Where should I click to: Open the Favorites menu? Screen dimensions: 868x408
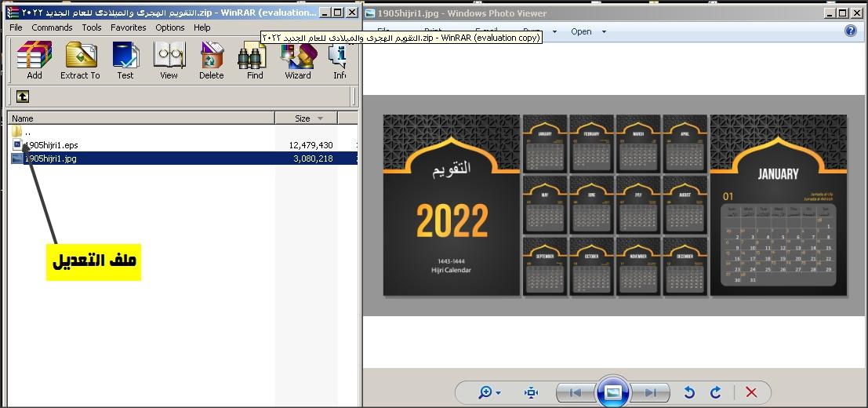point(129,27)
